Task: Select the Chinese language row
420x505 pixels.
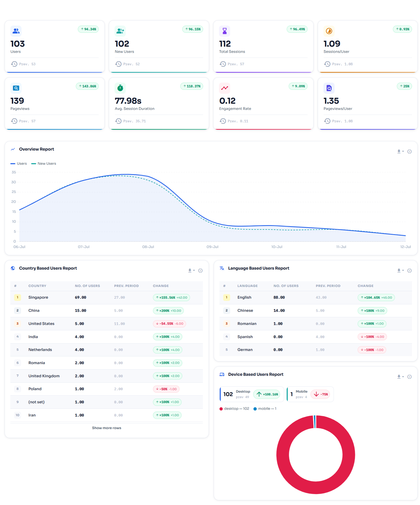Action: point(316,311)
